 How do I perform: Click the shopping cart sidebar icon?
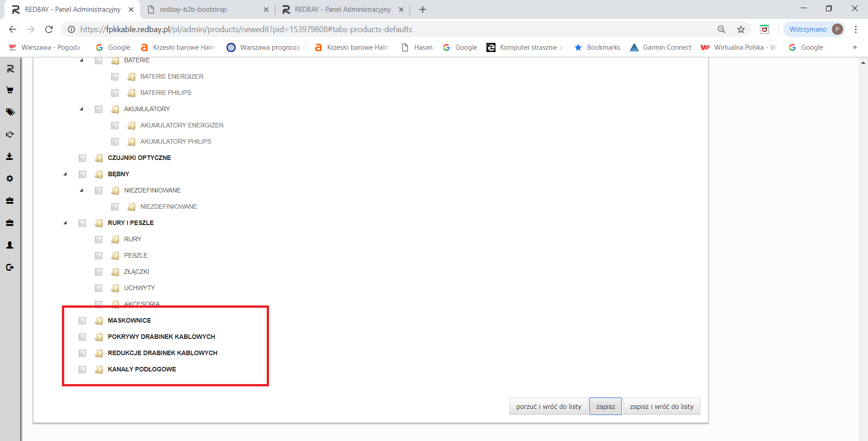pos(9,90)
